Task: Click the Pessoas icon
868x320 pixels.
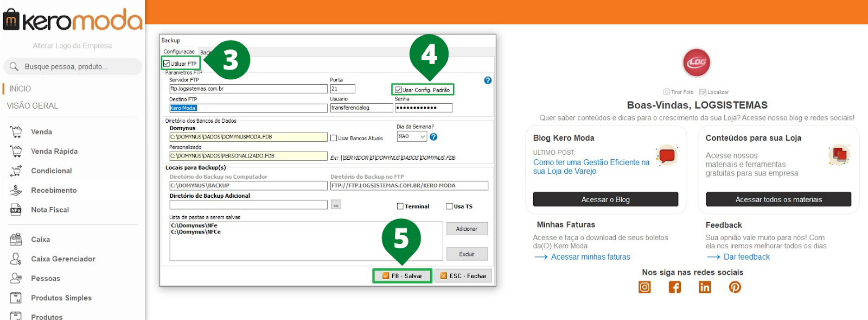Action: click(x=16, y=278)
